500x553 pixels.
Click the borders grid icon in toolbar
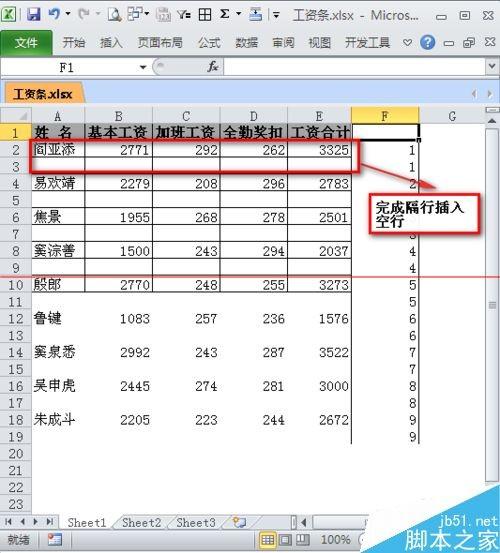(205, 14)
